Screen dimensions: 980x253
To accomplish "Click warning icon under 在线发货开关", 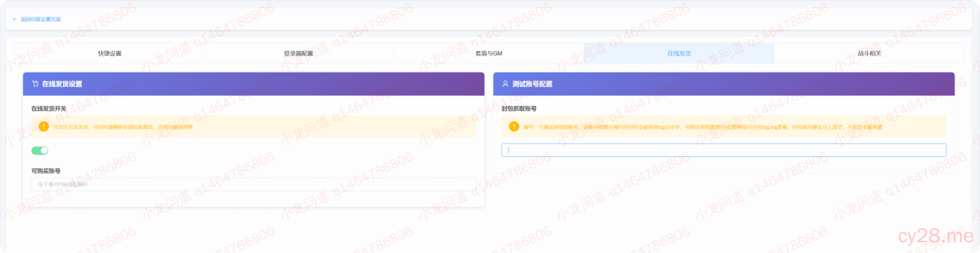I will point(44,126).
